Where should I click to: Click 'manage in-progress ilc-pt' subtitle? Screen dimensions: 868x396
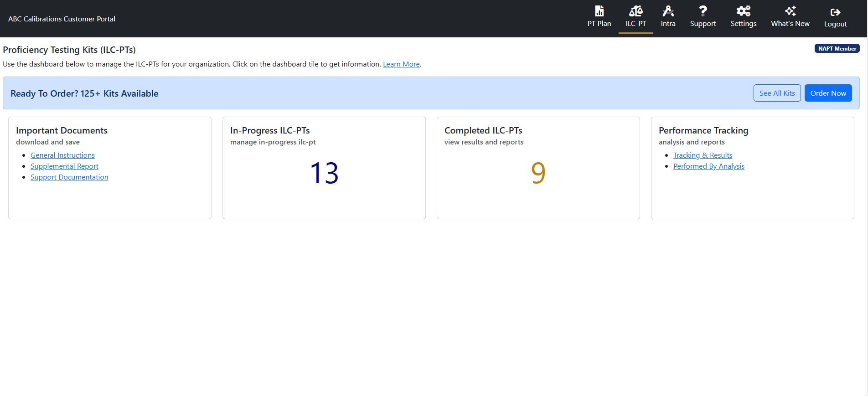tap(273, 142)
